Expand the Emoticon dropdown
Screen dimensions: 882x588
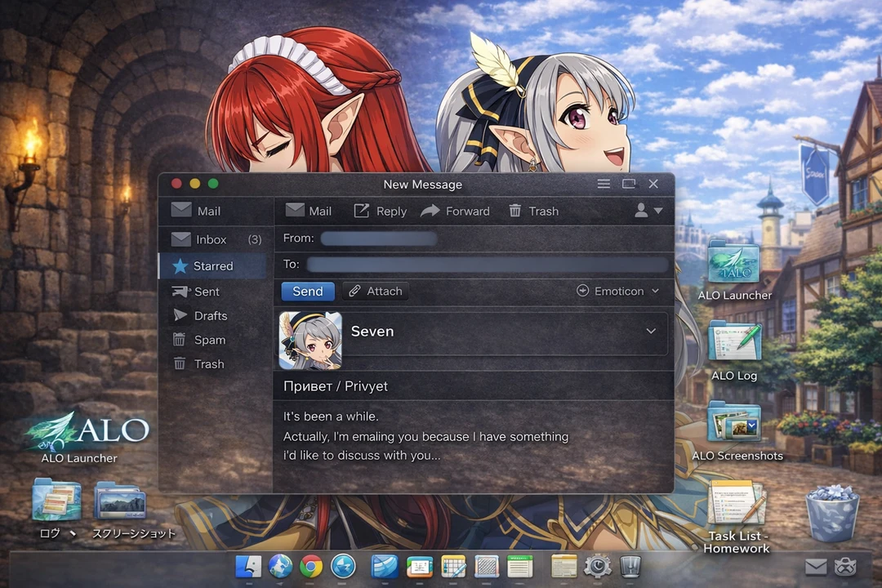pos(618,291)
